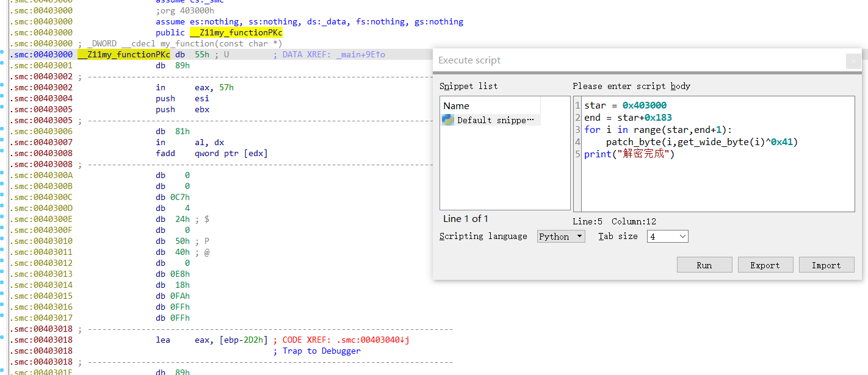
Task: Click the 'db 0E8h' byte line
Action: (x=173, y=274)
